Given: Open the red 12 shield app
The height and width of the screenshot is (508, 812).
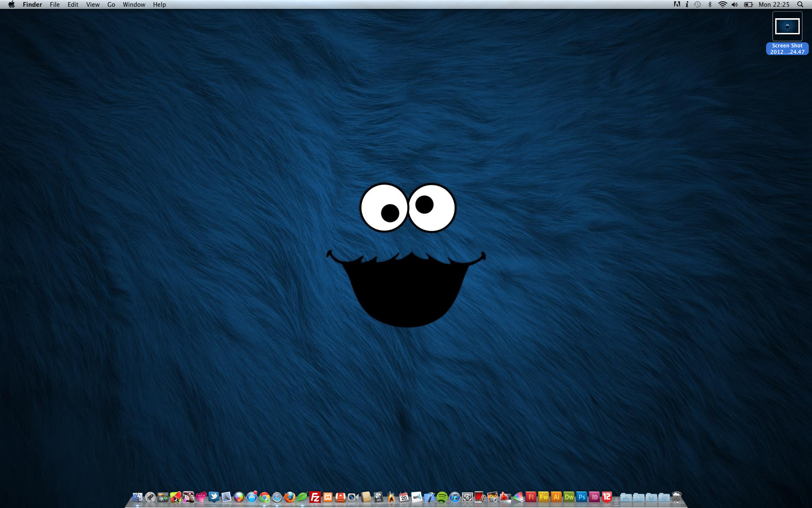Looking at the screenshot, I should 607,497.
